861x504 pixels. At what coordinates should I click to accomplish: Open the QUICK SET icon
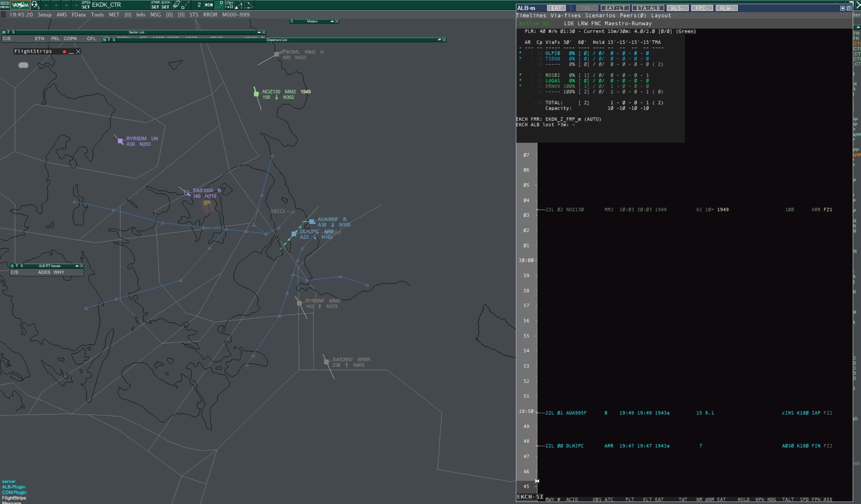click(165, 5)
